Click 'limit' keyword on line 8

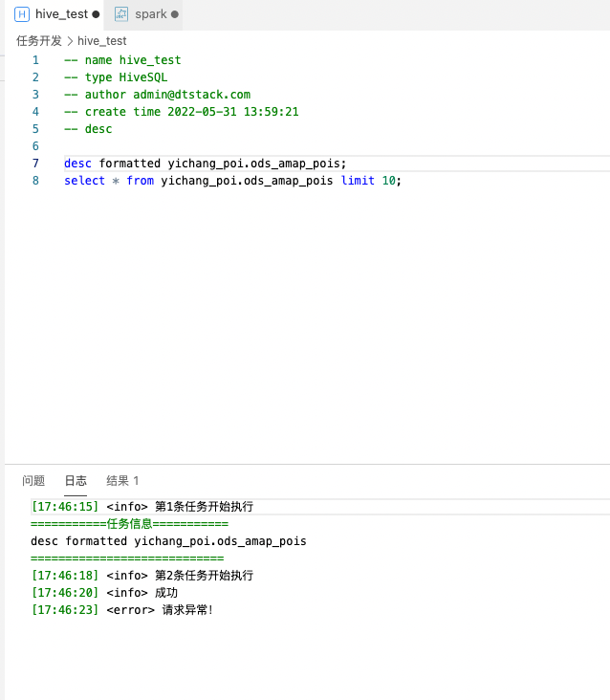pyautogui.click(x=358, y=181)
